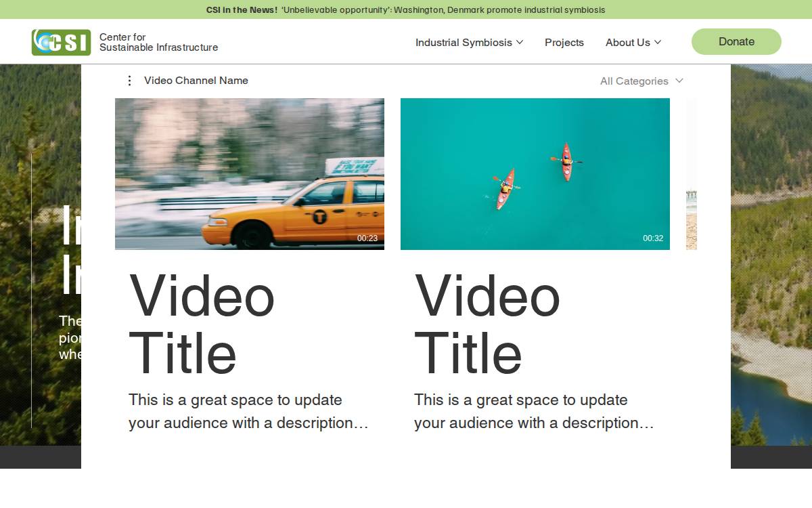Click the Donate button
812x508 pixels.
pyautogui.click(x=736, y=41)
